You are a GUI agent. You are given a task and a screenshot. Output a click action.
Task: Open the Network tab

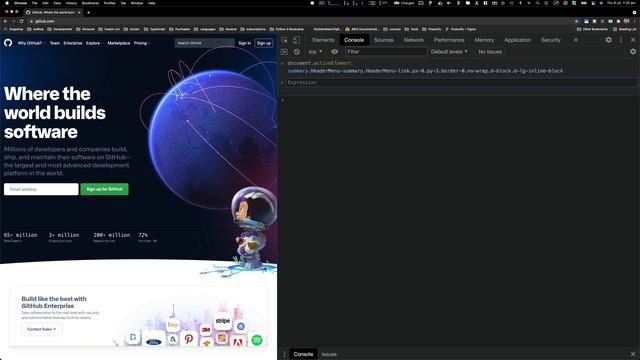pos(413,40)
